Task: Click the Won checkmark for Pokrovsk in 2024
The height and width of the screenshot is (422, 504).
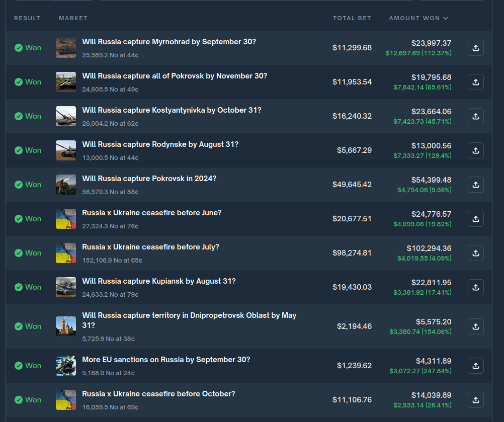Action: [x=19, y=185]
